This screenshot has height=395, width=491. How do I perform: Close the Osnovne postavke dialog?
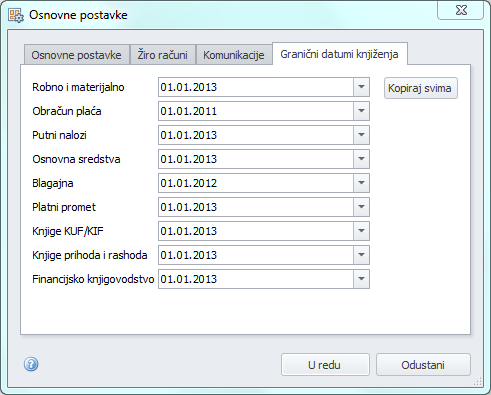point(461,11)
